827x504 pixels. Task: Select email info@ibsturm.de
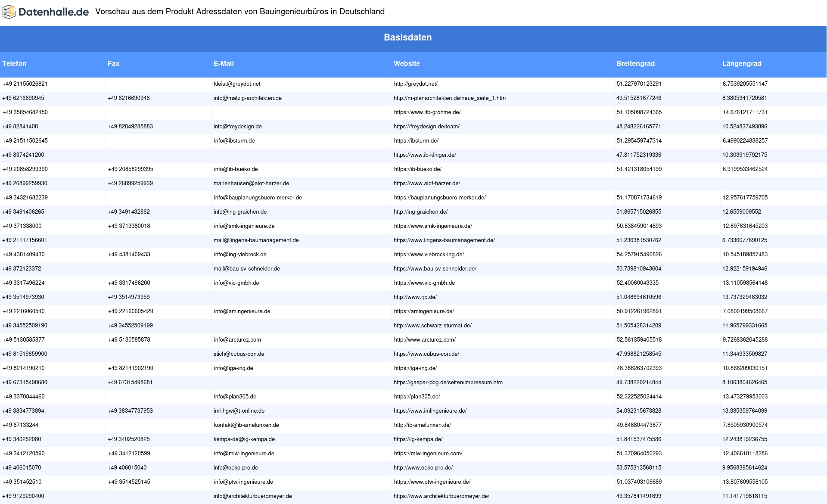pyautogui.click(x=234, y=141)
